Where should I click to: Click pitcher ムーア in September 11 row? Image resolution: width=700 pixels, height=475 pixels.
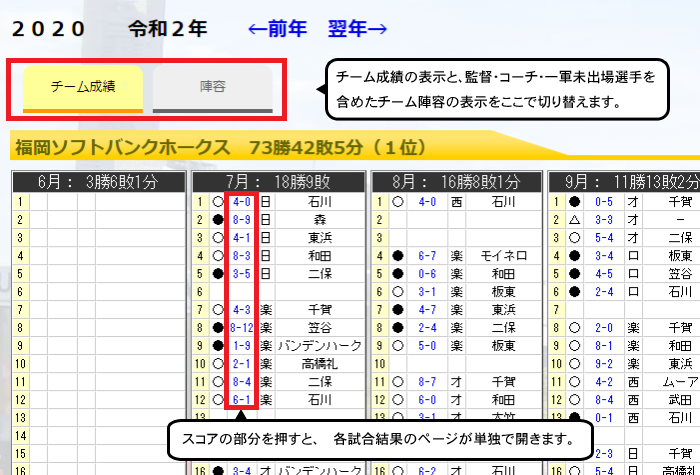680,382
